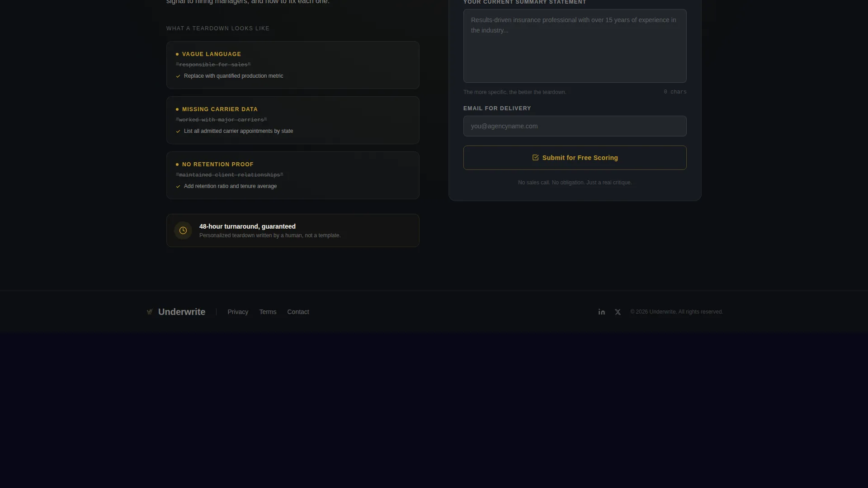868x488 pixels.
Task: Click the "What a teardown looks like" label
Action: [217, 28]
